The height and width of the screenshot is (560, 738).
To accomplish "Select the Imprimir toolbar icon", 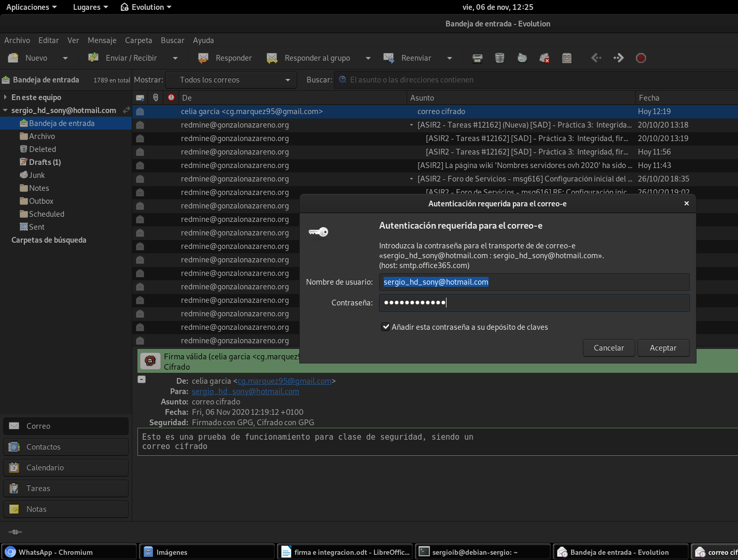I will [x=478, y=58].
